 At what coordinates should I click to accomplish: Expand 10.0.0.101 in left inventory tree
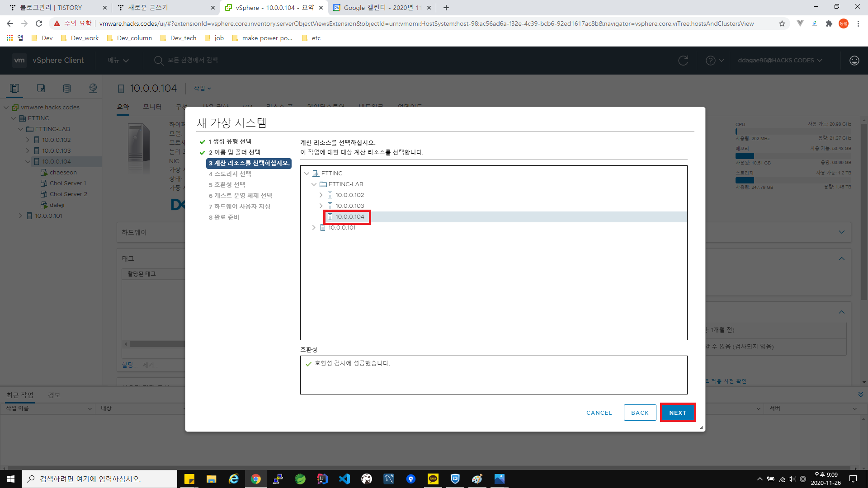pos(20,216)
